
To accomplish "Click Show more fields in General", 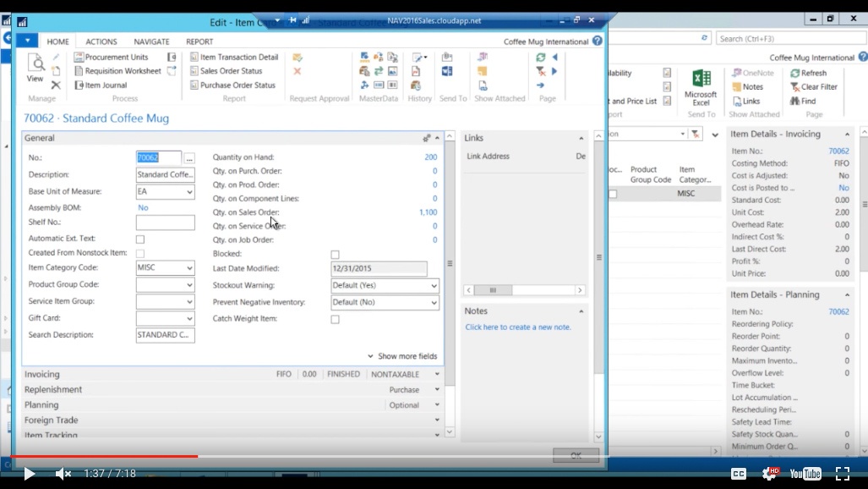I will pyautogui.click(x=402, y=356).
